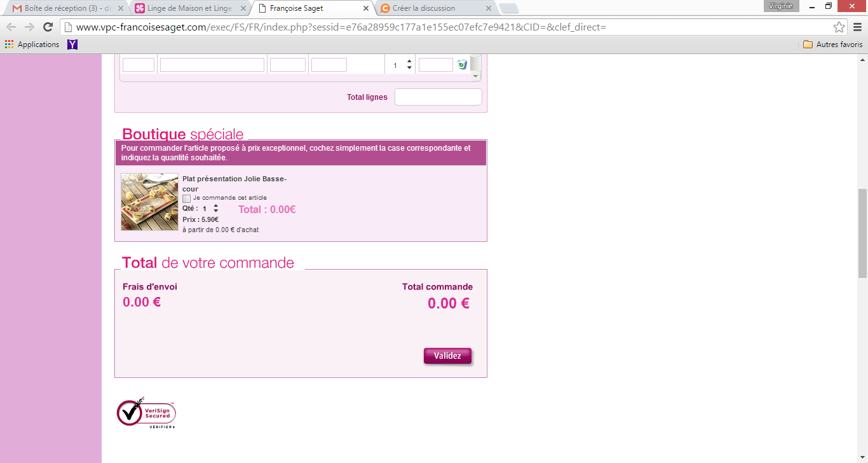Screen dimensions: 868x463
Task: Open the Yahoo bookmark icon
Action: click(72, 45)
